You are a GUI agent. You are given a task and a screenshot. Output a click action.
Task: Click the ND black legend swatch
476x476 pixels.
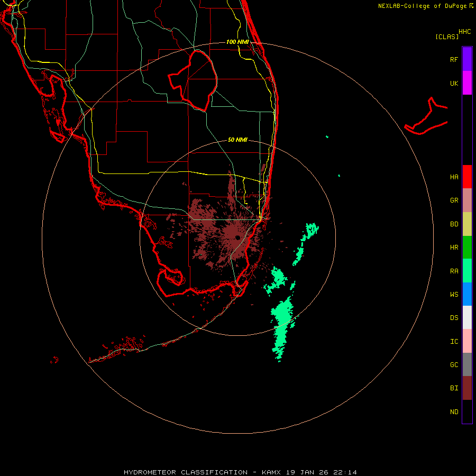(467, 411)
